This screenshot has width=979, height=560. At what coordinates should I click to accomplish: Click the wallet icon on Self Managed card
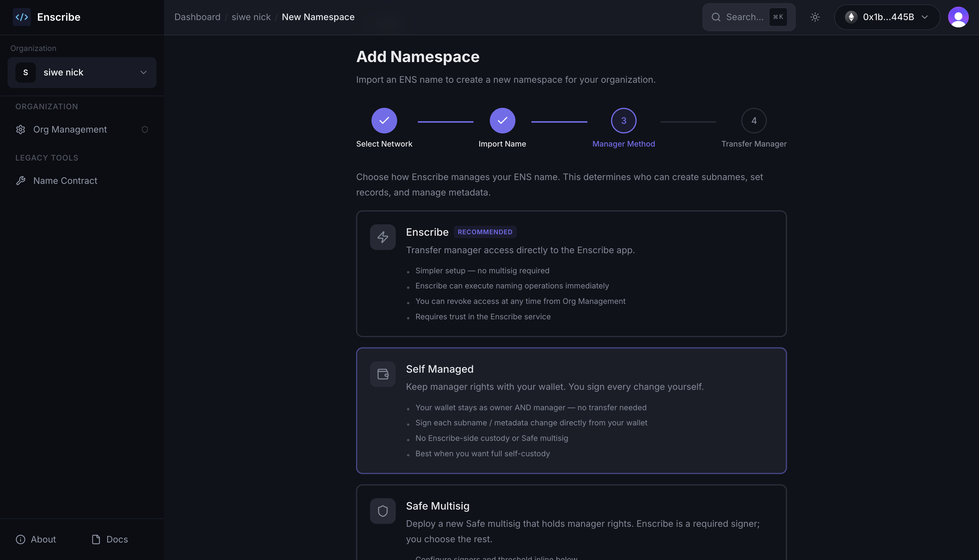pos(383,374)
